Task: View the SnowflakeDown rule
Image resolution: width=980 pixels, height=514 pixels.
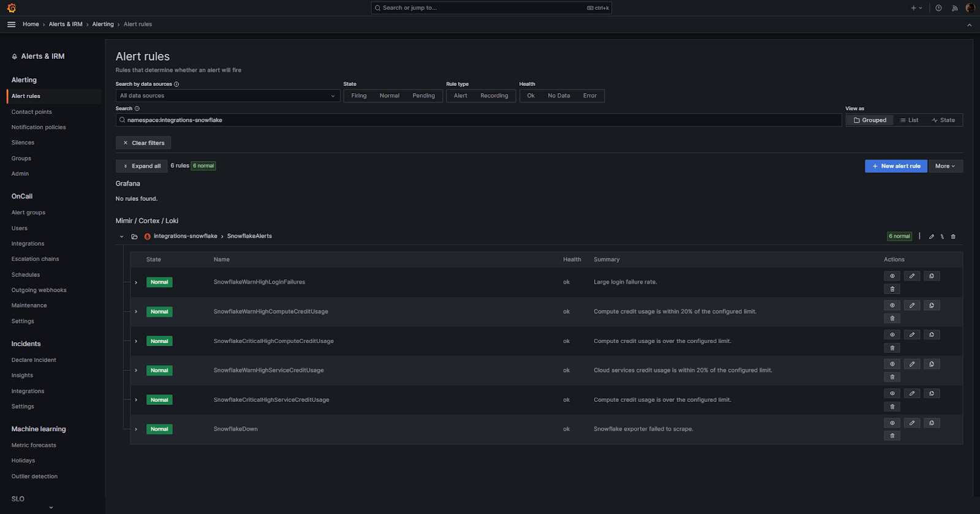Action: point(892,423)
